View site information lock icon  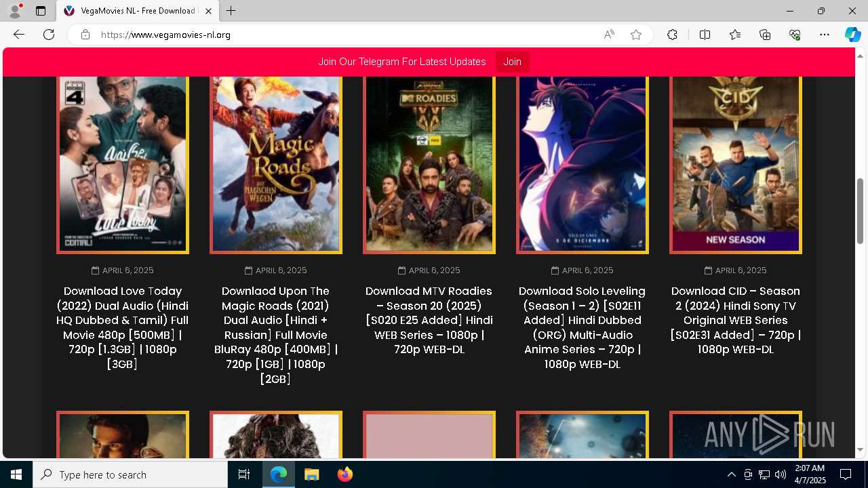tap(85, 35)
